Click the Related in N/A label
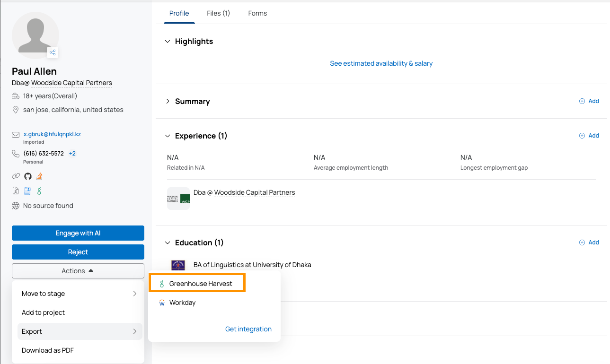 click(186, 168)
